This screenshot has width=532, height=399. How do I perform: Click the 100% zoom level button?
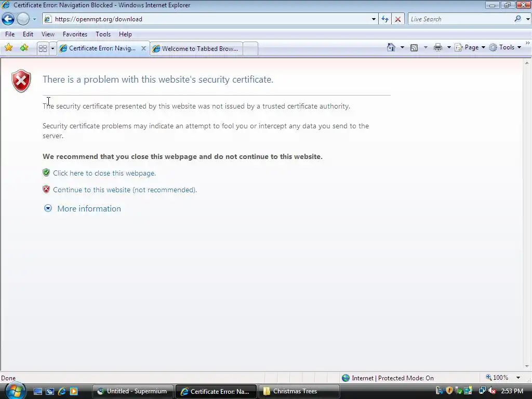(x=497, y=378)
